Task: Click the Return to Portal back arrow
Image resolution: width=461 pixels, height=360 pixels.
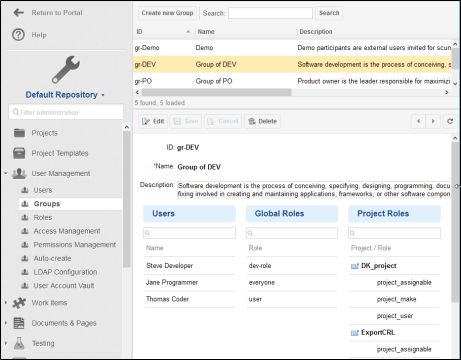Action: click(18, 13)
